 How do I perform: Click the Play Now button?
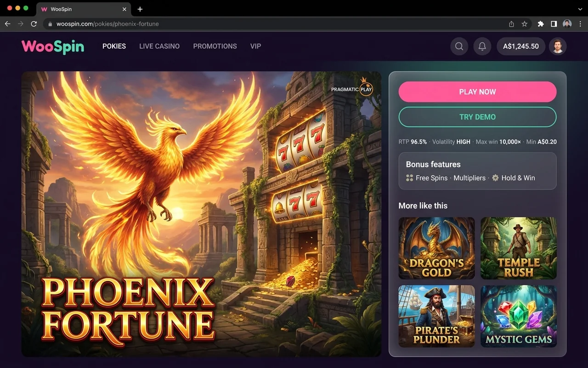(477, 92)
